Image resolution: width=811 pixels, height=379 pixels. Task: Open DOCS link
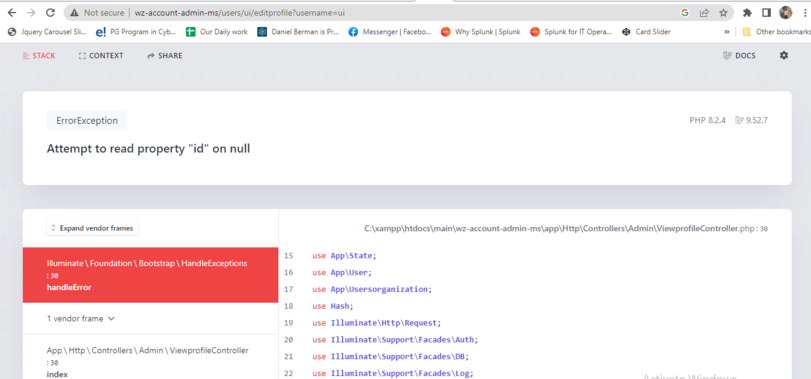739,55
